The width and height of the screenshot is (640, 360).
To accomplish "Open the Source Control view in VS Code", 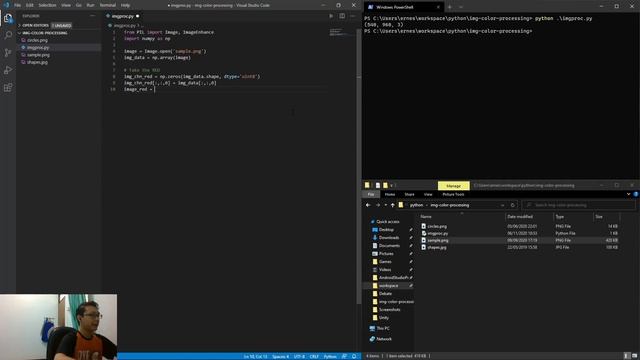I will click(8, 53).
